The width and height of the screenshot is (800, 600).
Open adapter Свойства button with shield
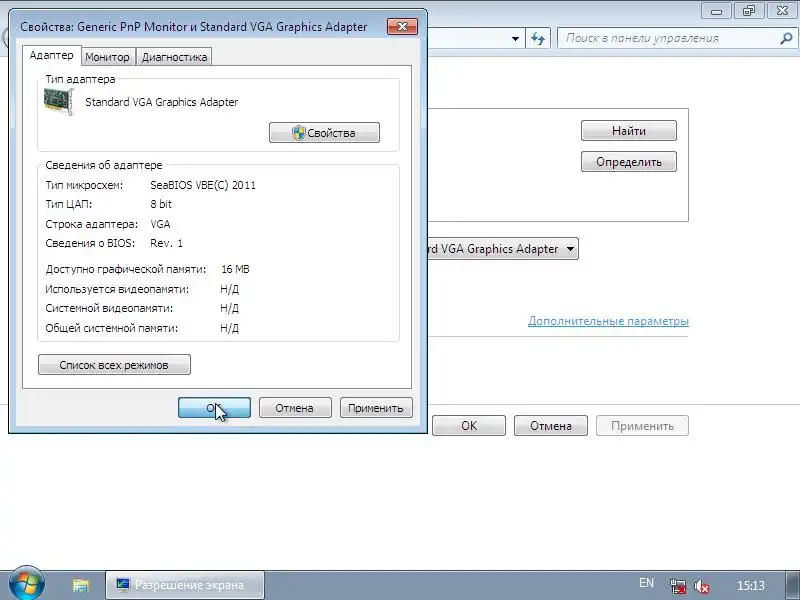pos(324,133)
